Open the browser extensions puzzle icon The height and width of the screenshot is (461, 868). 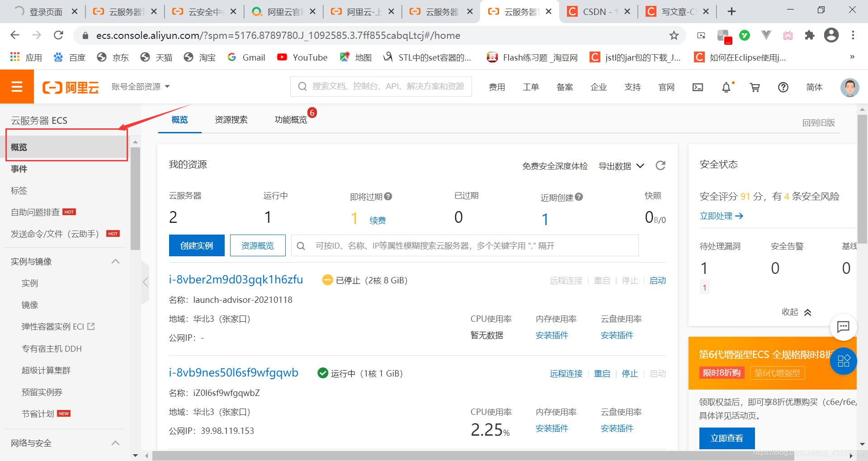(810, 35)
